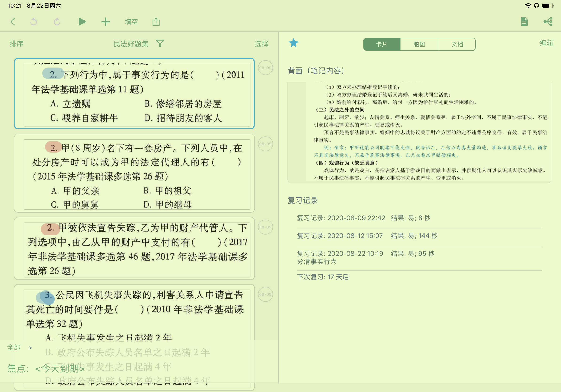Click the redo icon

[x=57, y=22]
